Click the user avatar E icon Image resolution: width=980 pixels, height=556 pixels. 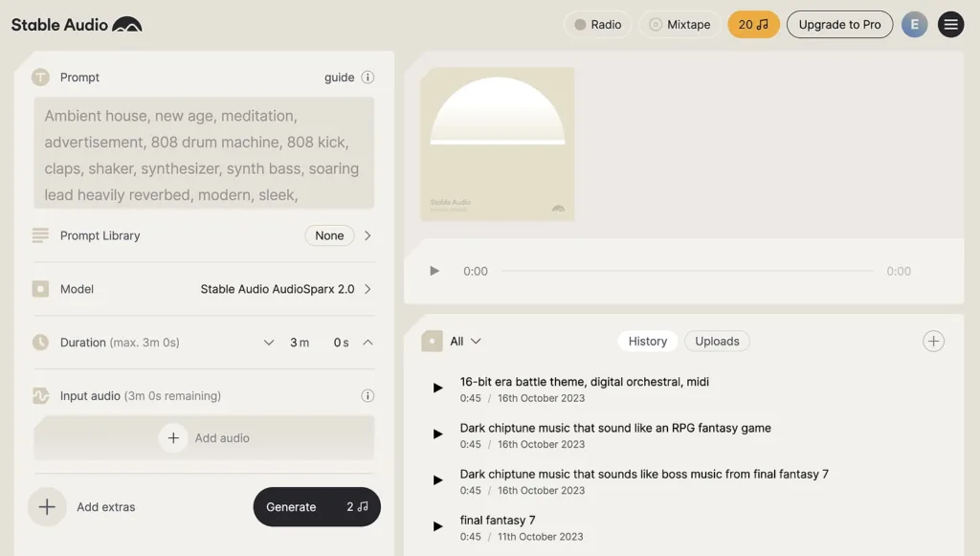pyautogui.click(x=914, y=25)
